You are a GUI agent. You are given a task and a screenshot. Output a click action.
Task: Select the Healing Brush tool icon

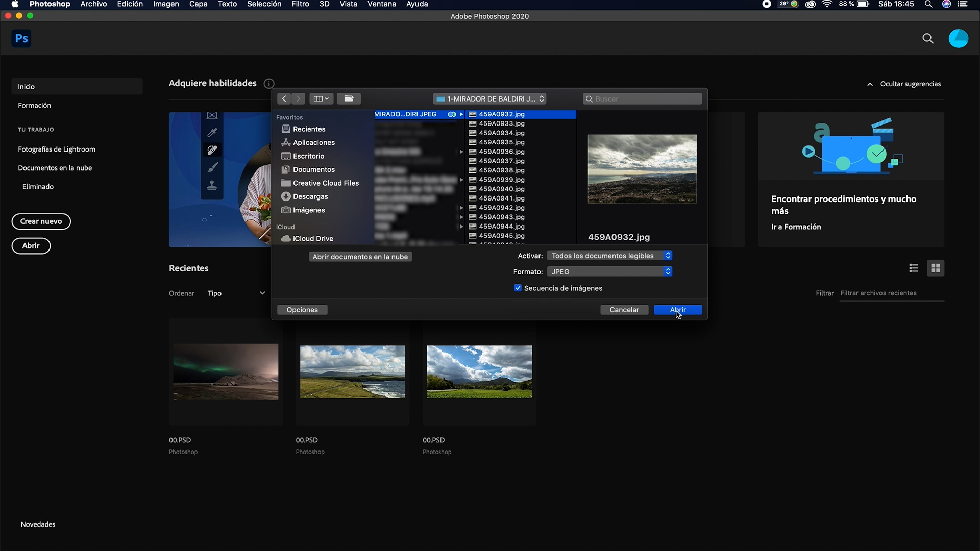coord(212,149)
